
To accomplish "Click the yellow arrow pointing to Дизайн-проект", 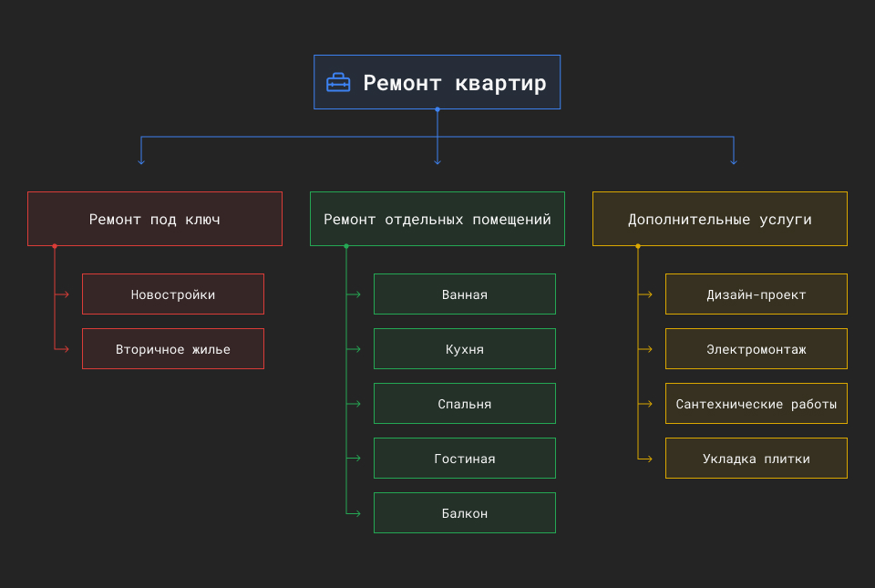I will click(645, 294).
